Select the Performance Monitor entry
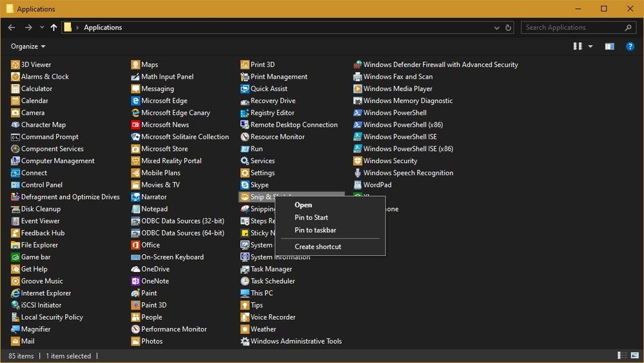644x363 pixels. coord(169,329)
